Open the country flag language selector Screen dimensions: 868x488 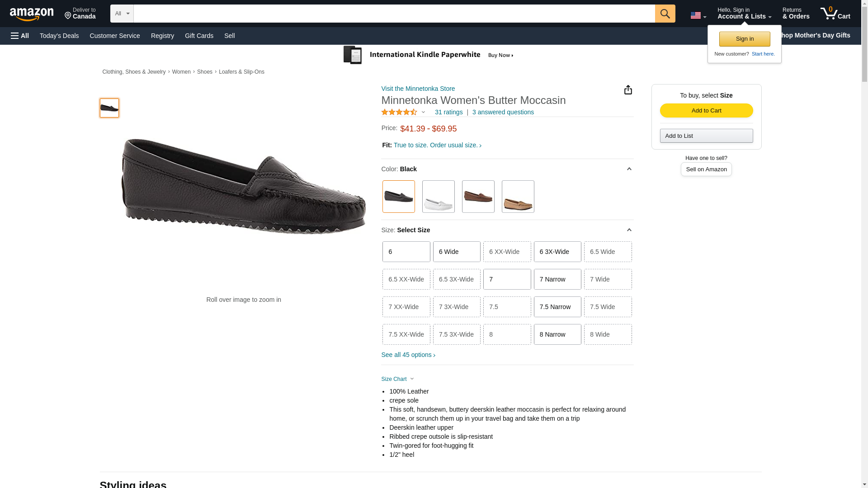tap(698, 15)
